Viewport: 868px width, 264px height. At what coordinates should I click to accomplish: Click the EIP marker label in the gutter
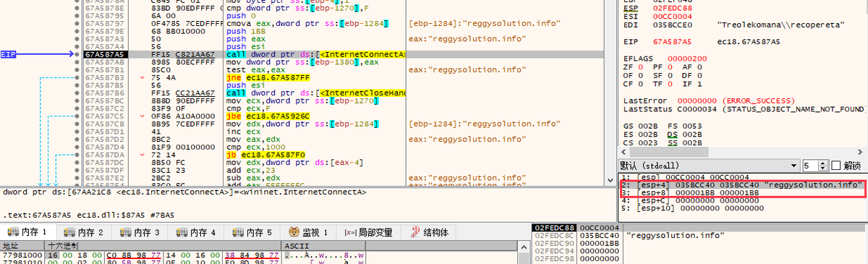click(x=9, y=54)
